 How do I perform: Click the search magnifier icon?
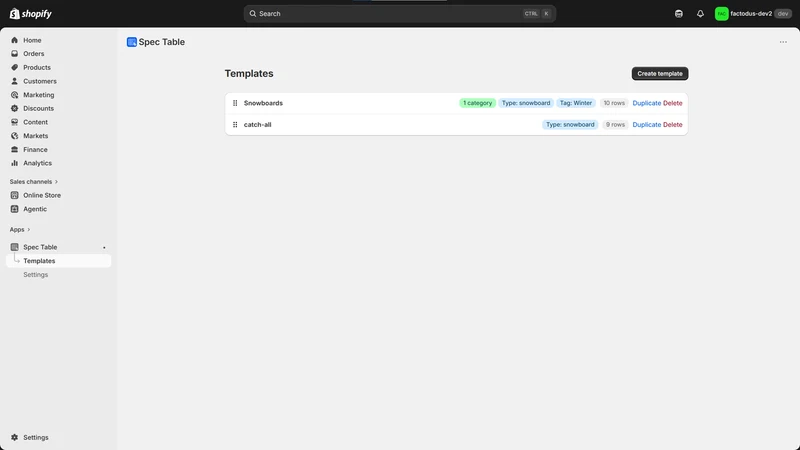(x=253, y=14)
